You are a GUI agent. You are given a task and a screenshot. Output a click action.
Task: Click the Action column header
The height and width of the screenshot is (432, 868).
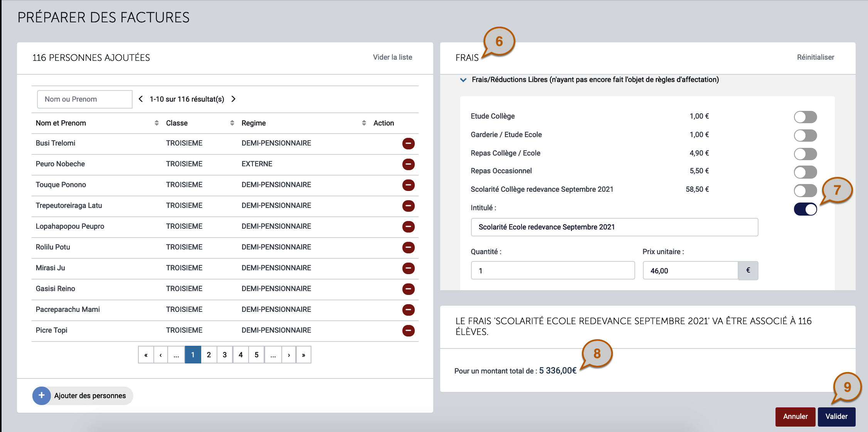(384, 123)
